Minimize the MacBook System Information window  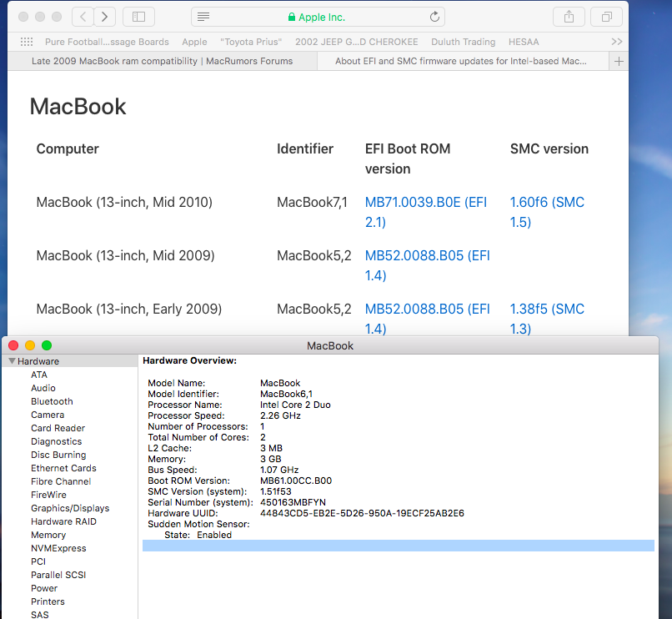[x=30, y=345]
